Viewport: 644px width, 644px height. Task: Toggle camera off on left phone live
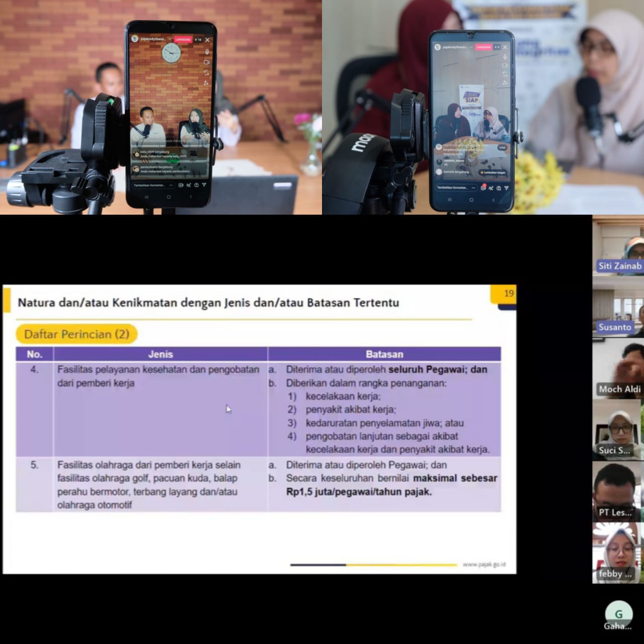pyautogui.click(x=207, y=62)
